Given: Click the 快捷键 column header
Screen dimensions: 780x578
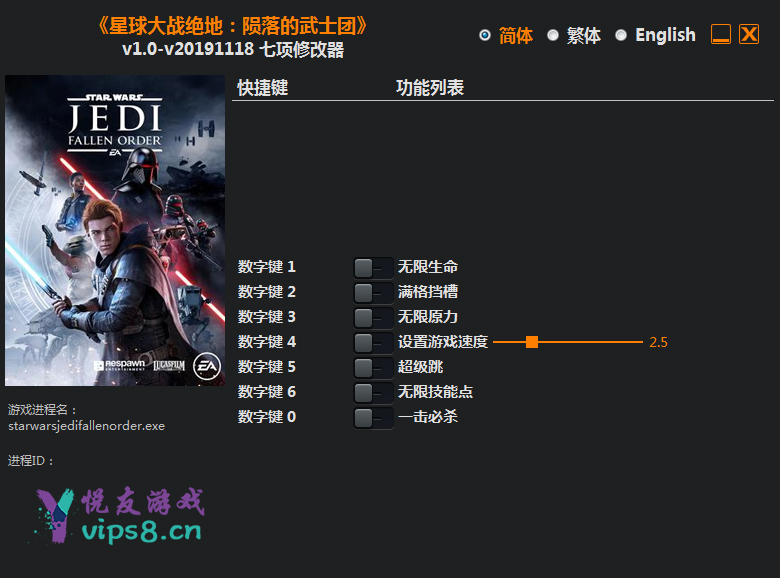Looking at the screenshot, I should pyautogui.click(x=263, y=88).
